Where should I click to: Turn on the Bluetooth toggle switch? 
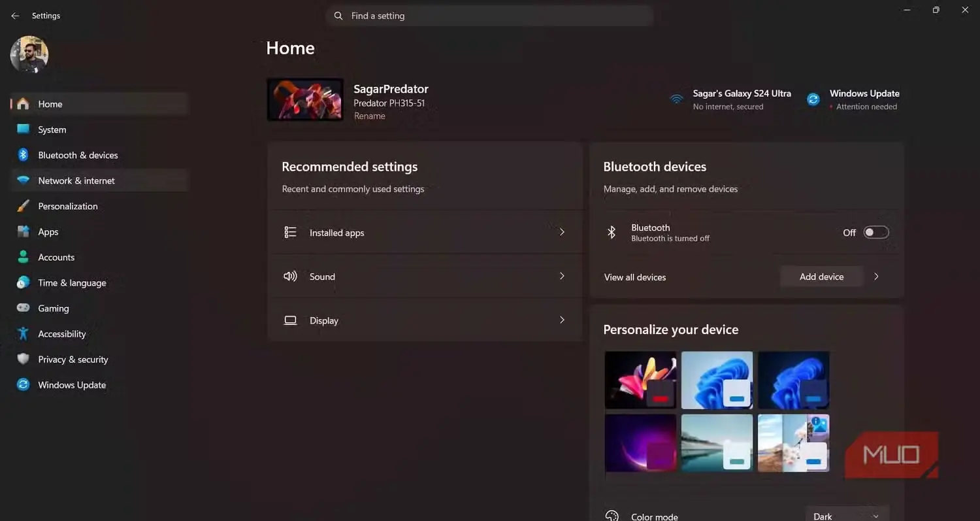pos(876,232)
